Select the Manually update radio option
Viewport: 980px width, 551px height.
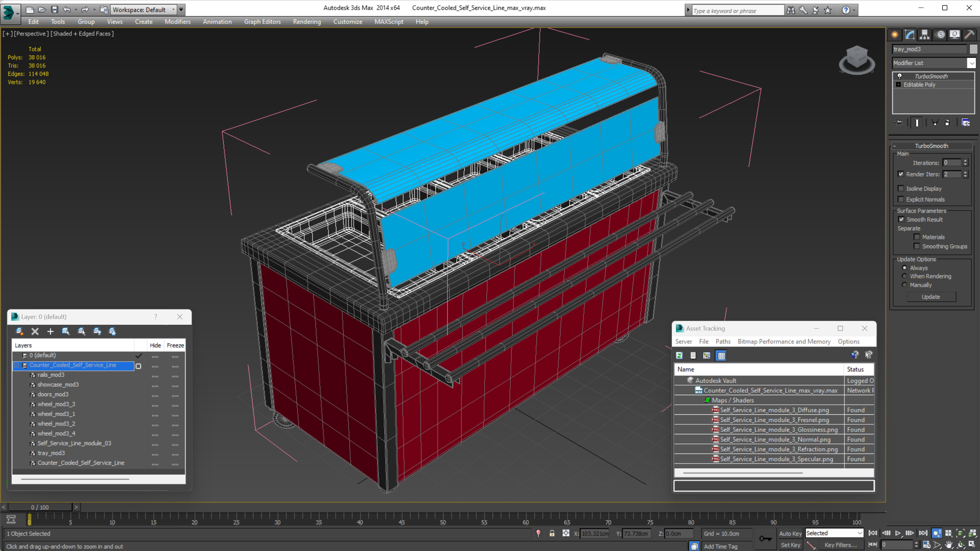pos(904,285)
